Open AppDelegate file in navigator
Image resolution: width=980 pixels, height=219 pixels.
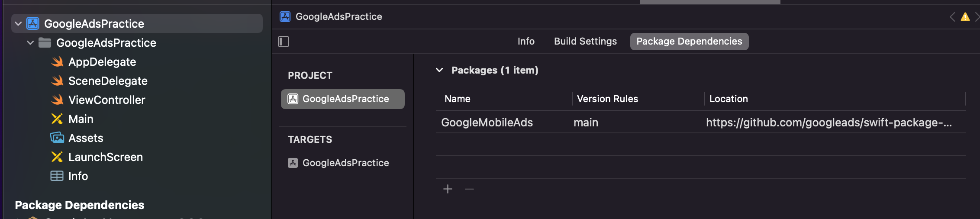pyautogui.click(x=102, y=62)
